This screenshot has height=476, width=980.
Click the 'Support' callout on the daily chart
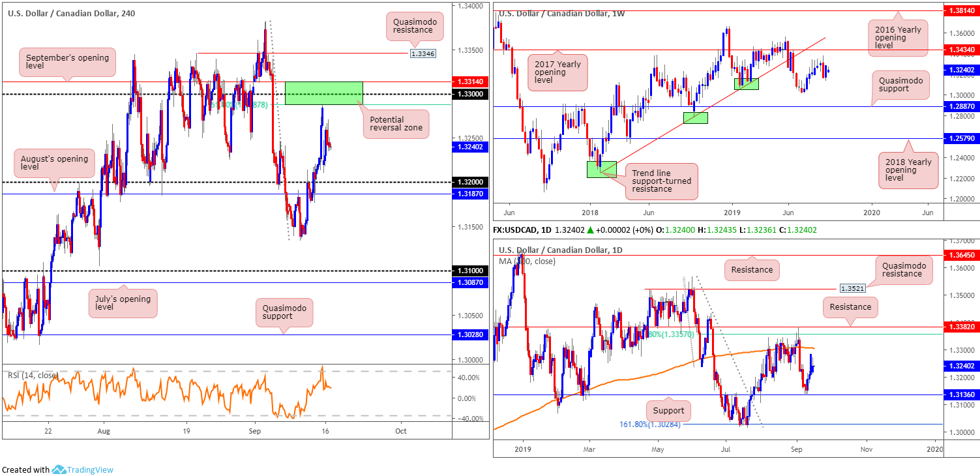668,411
